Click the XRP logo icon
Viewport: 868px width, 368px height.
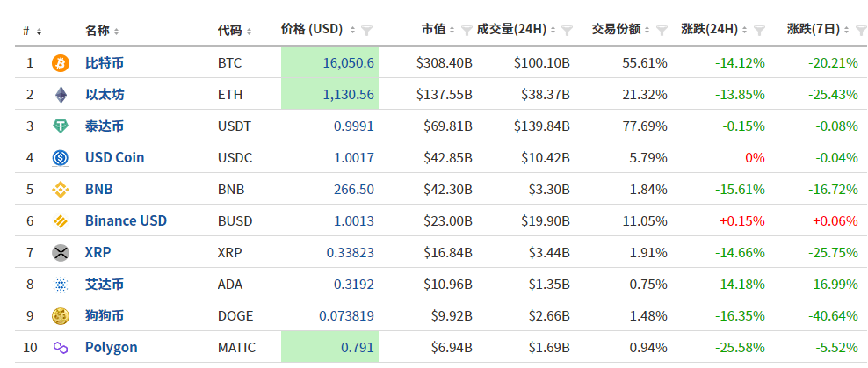tap(61, 253)
